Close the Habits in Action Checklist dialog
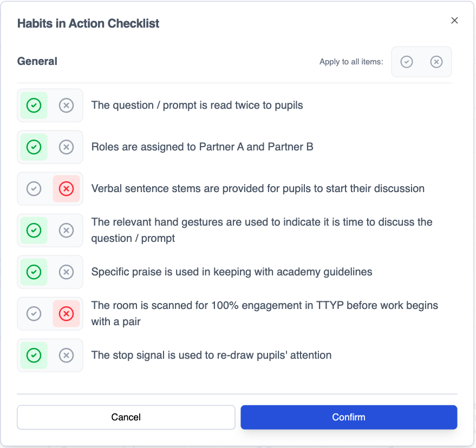Image resolution: width=476 pixels, height=448 pixels. (x=454, y=21)
